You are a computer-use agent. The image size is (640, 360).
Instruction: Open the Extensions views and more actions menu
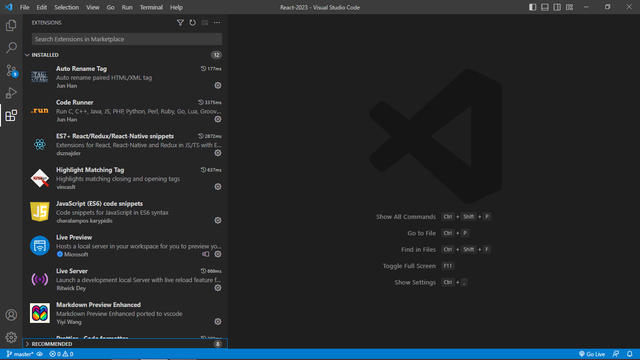pyautogui.click(x=217, y=23)
